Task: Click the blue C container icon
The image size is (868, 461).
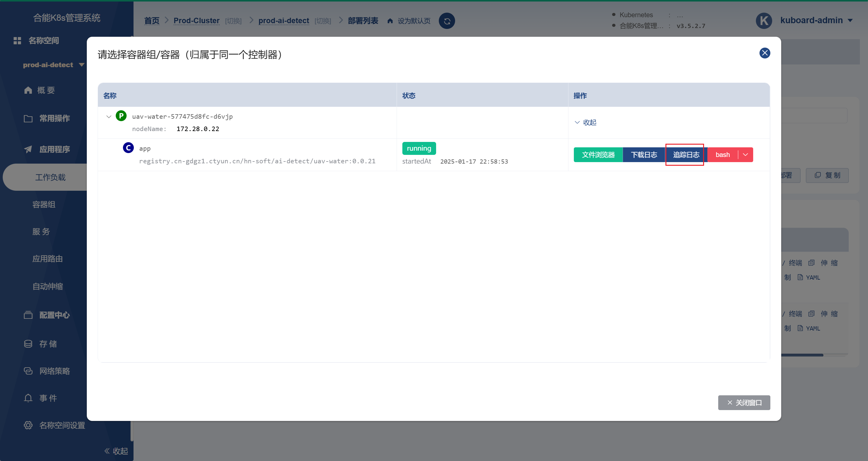Action: [x=128, y=148]
